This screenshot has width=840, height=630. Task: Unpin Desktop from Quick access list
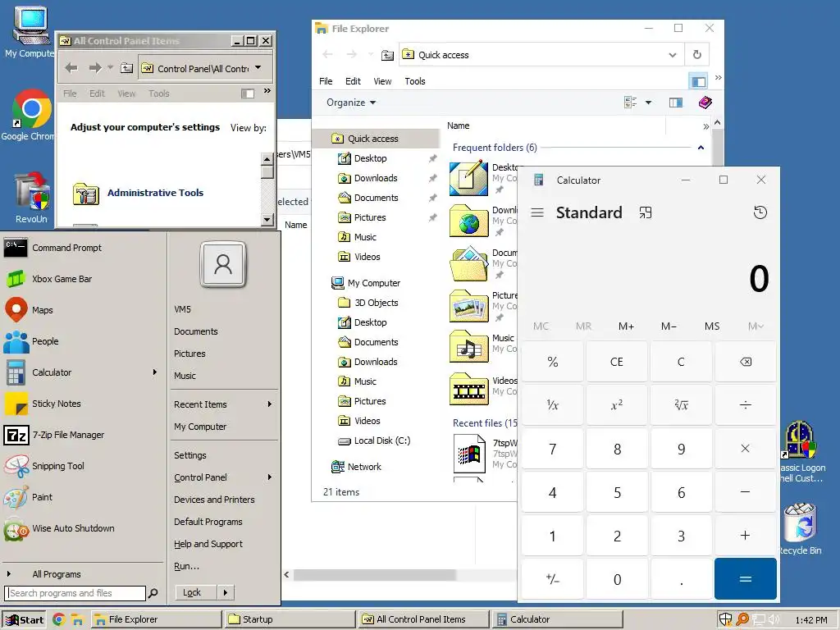click(x=433, y=158)
